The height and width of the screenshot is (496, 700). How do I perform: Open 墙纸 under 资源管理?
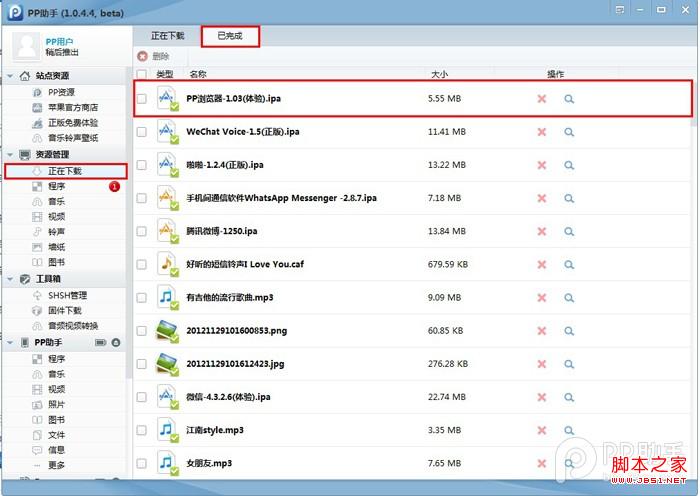pos(56,247)
